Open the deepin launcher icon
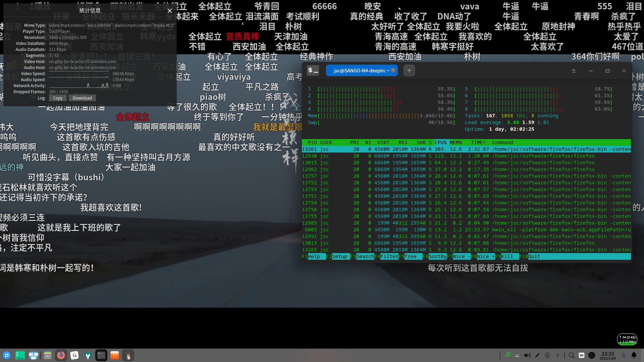Viewport: 644px width, 362px height. point(7,355)
